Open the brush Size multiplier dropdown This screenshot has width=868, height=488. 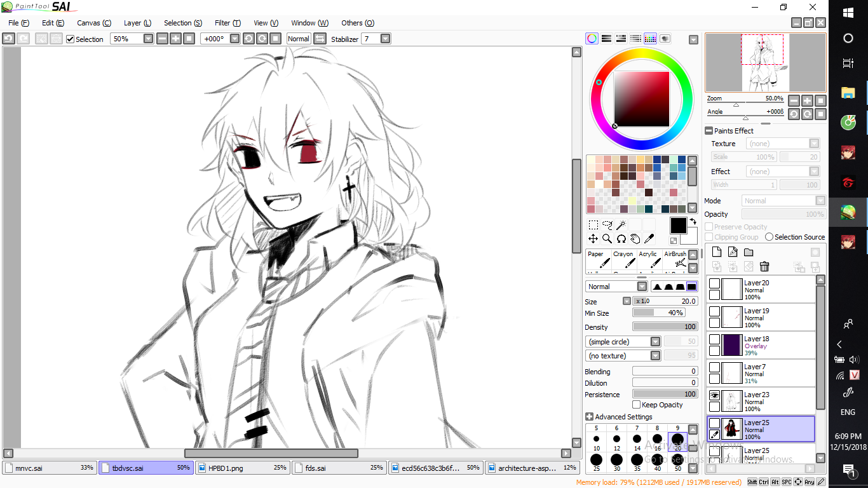(x=627, y=301)
